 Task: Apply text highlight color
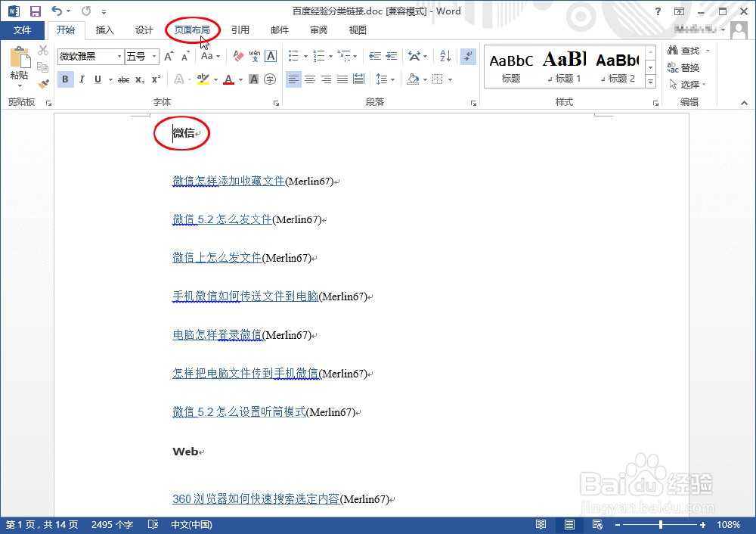click(x=203, y=79)
